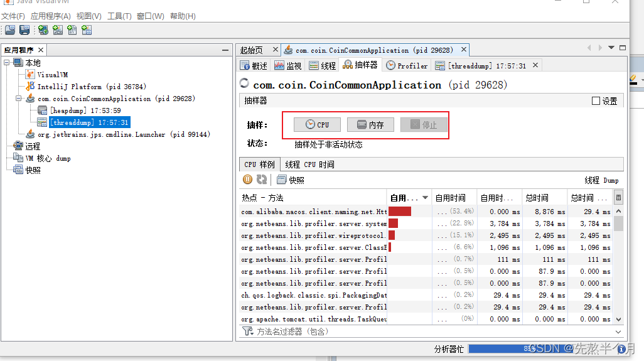Sort by the 热点 - 方法 column header
644x361 pixels.
coord(313,198)
